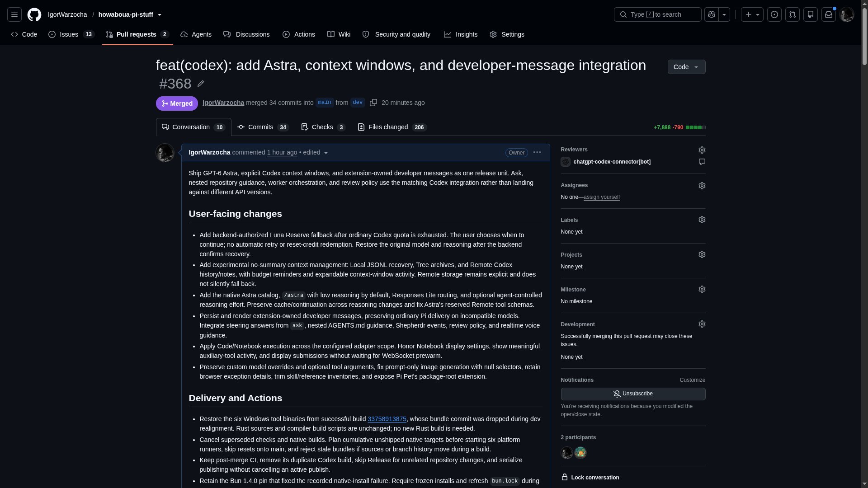Open the repository Settings tab
The width and height of the screenshot is (868, 488).
point(507,34)
